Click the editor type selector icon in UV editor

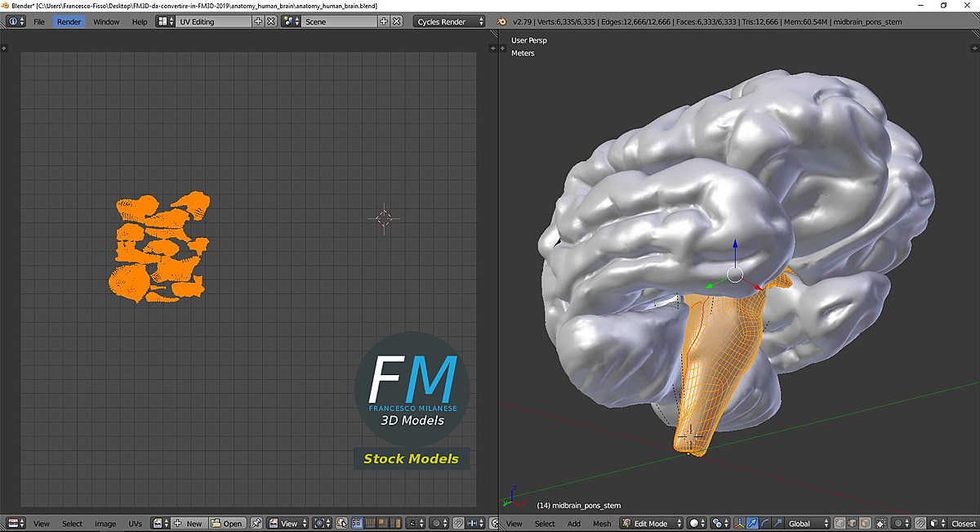tap(14, 523)
